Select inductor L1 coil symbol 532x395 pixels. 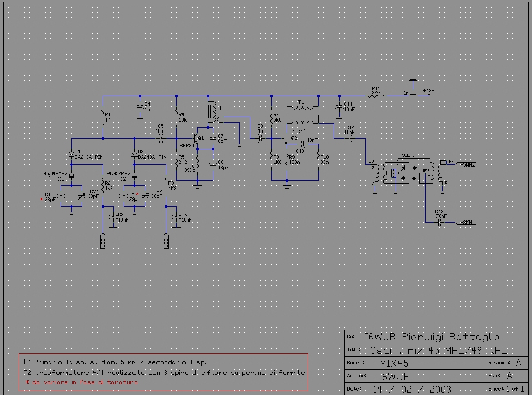(213, 112)
